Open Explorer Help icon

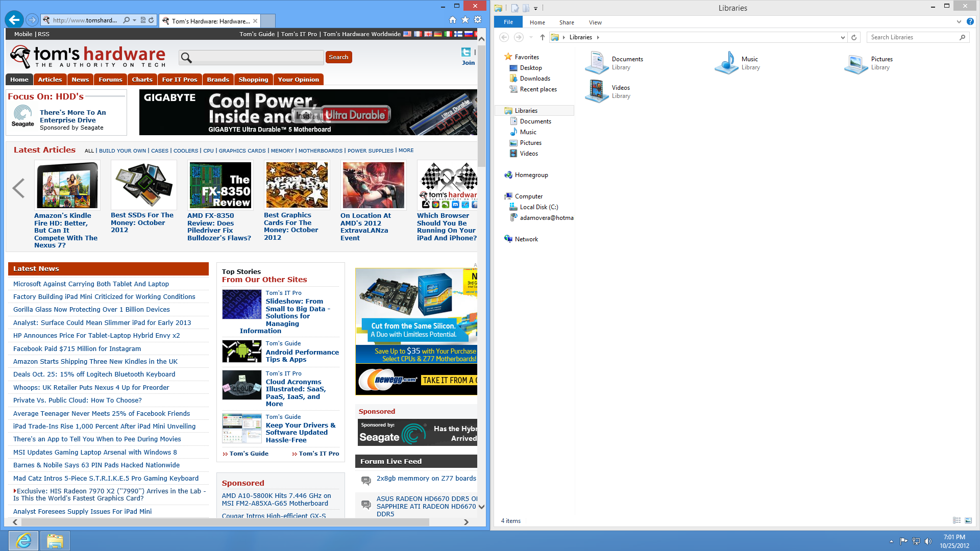coord(970,22)
